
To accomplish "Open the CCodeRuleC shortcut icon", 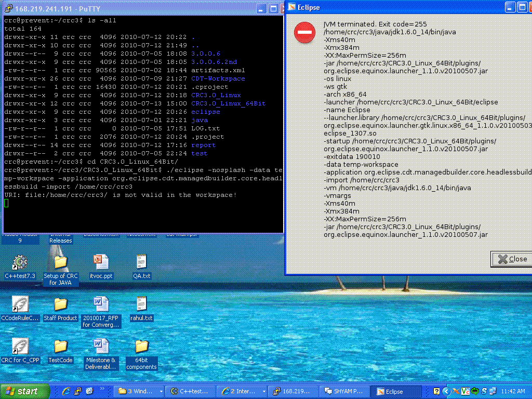I will tap(20, 304).
